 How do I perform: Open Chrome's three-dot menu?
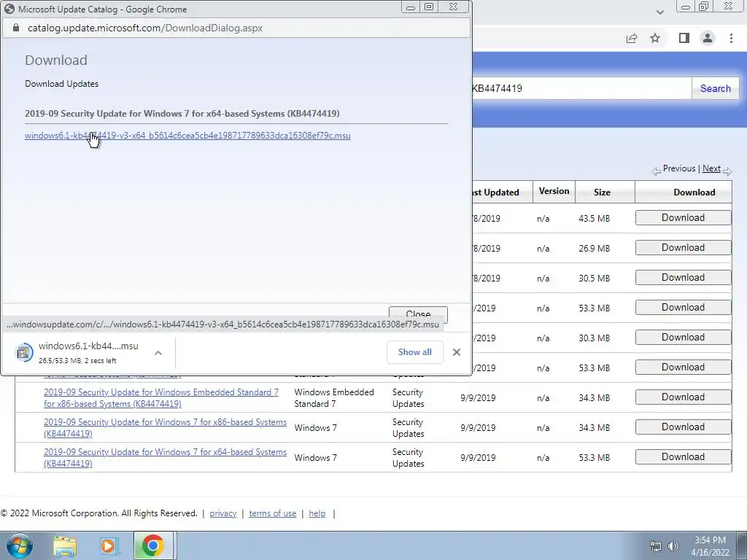coord(731,38)
